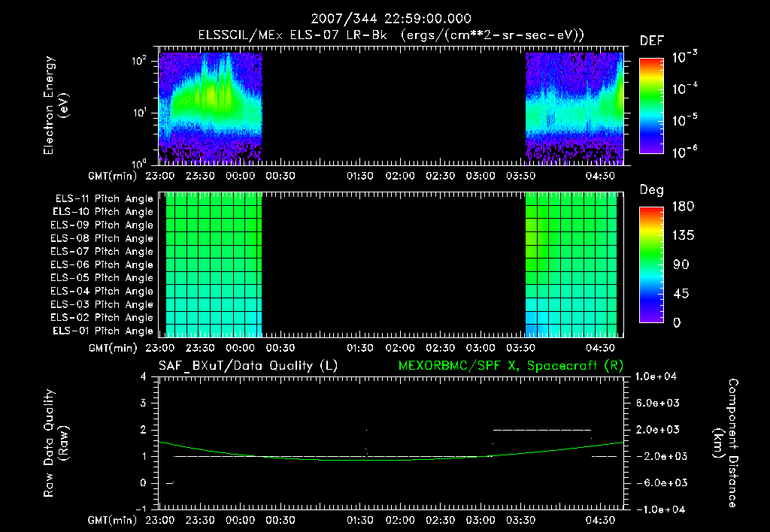The width and height of the screenshot is (770, 532).
Task: Click the Deg pitch angle color bar
Action: click(x=651, y=264)
